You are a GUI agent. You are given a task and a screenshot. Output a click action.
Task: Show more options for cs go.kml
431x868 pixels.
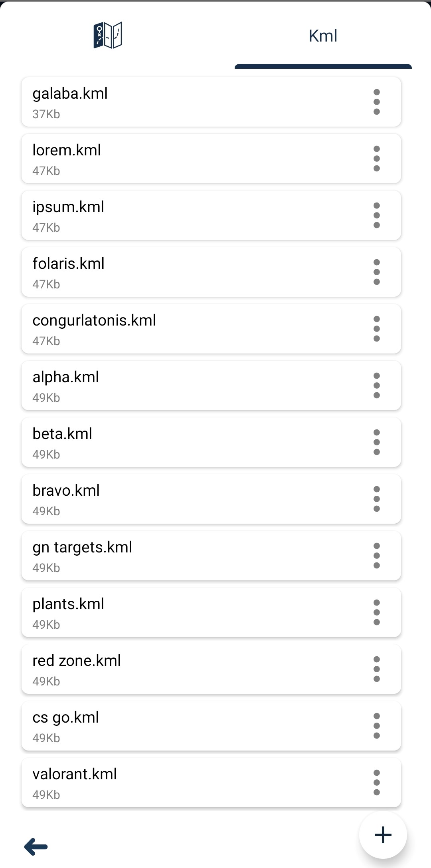tap(376, 726)
